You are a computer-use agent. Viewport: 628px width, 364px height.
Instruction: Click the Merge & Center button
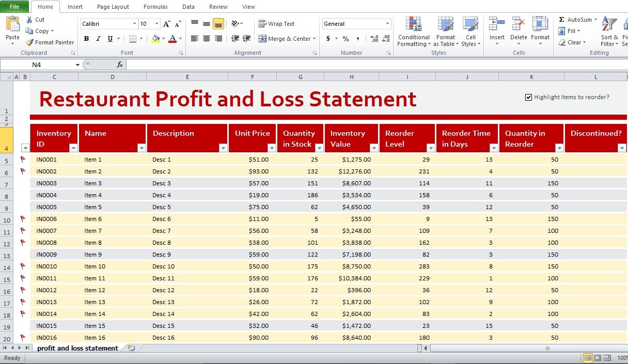click(x=284, y=39)
